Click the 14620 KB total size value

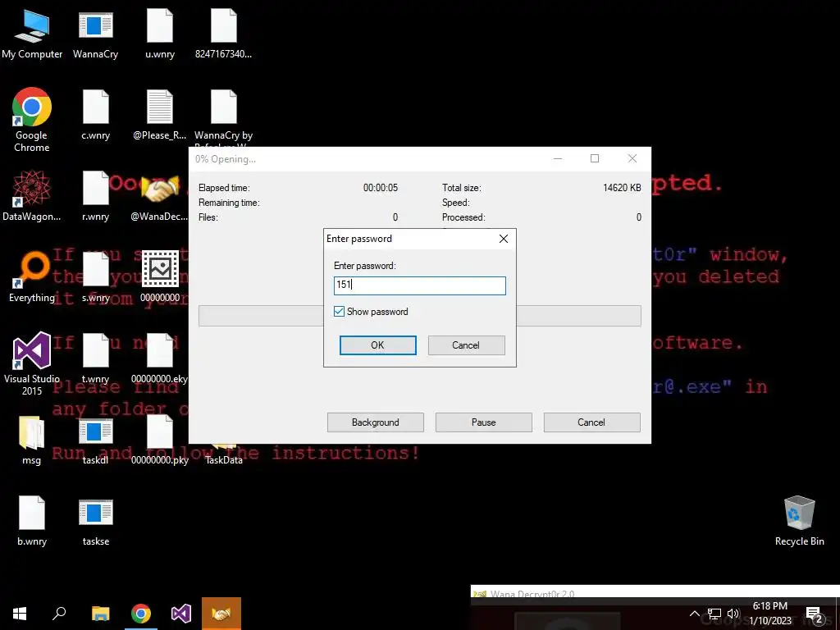tap(622, 188)
